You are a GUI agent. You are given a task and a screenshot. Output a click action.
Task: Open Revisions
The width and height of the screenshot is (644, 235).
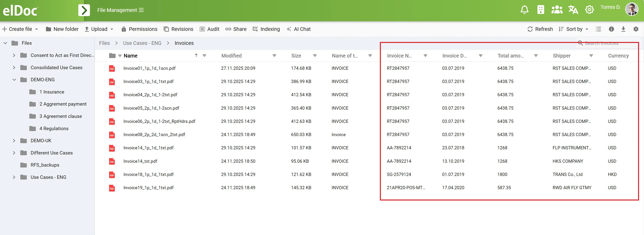tap(179, 29)
